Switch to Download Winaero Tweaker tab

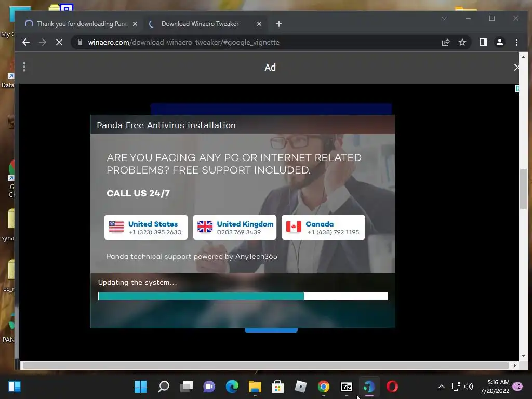205,24
